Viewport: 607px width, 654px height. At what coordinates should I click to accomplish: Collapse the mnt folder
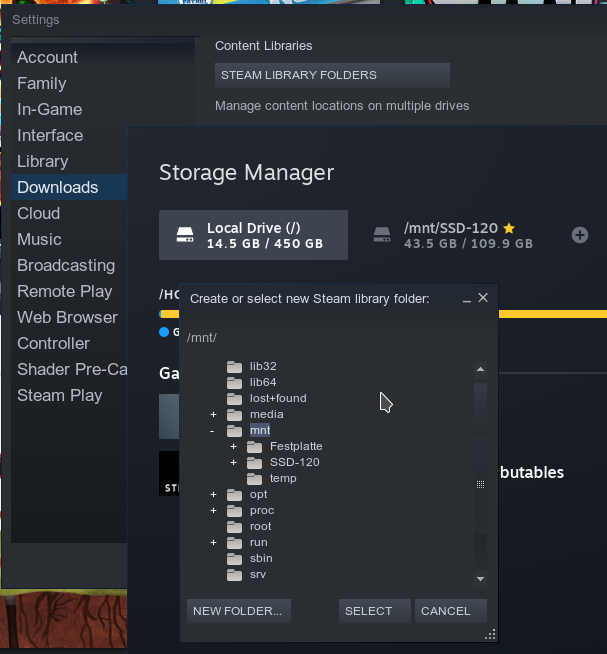click(212, 431)
